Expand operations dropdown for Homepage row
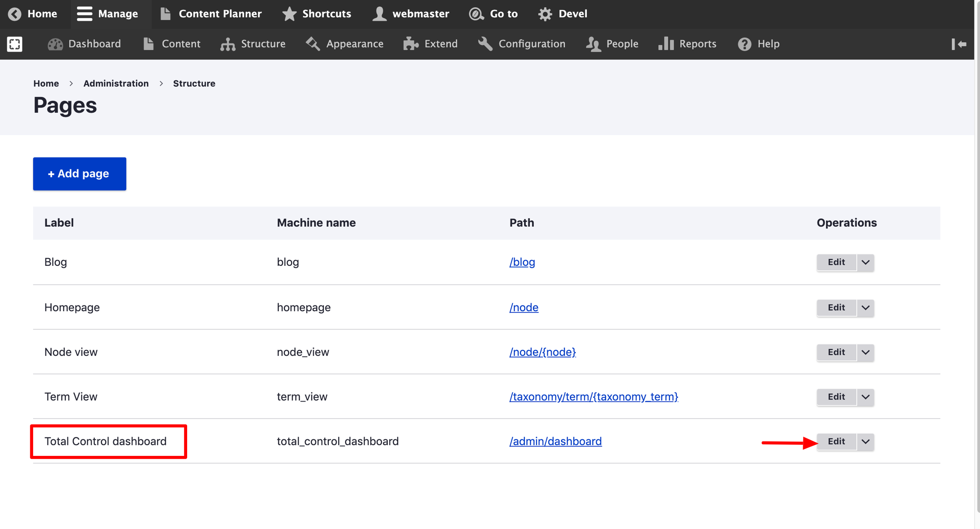 (x=865, y=307)
